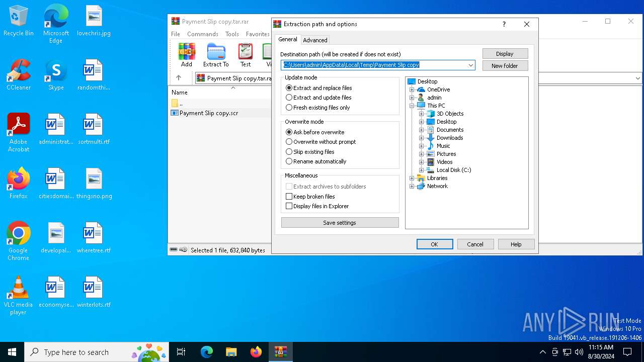Image resolution: width=644 pixels, height=362 pixels.
Task: Open CCleaner desktop shortcut
Action: pos(19,75)
